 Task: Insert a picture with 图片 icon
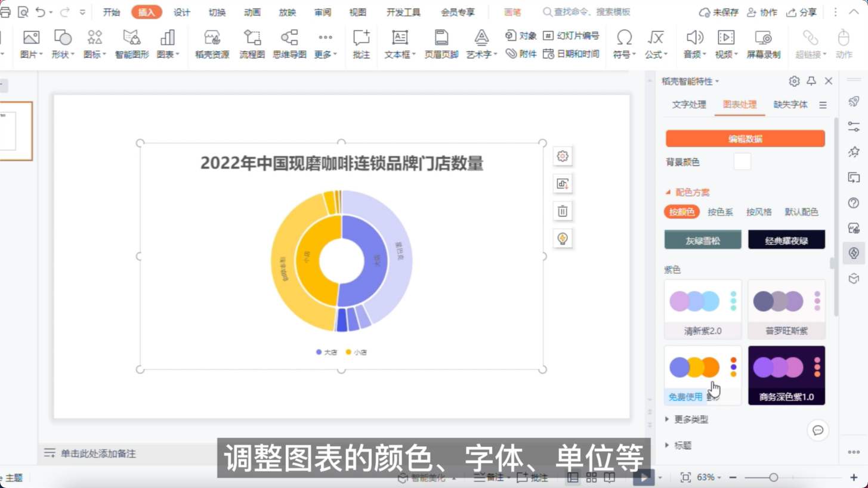[31, 44]
